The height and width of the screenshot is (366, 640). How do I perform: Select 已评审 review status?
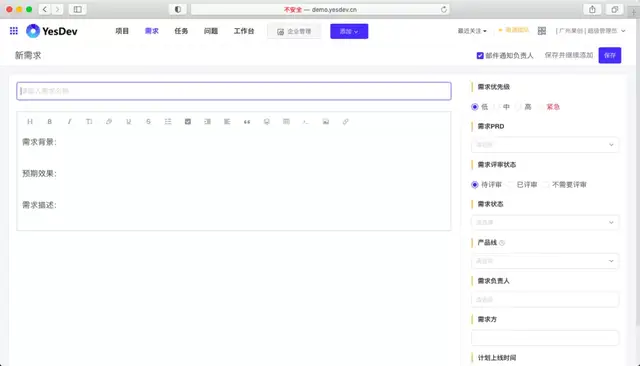(x=510, y=185)
